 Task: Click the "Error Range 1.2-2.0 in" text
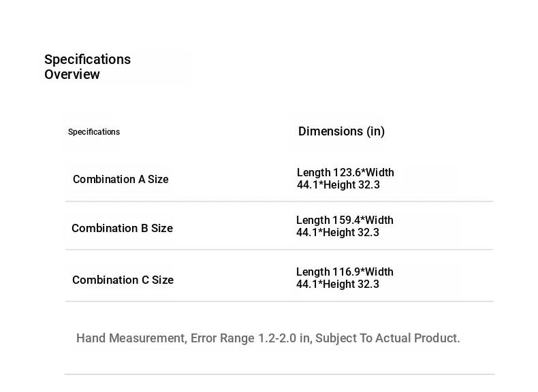[x=250, y=338]
